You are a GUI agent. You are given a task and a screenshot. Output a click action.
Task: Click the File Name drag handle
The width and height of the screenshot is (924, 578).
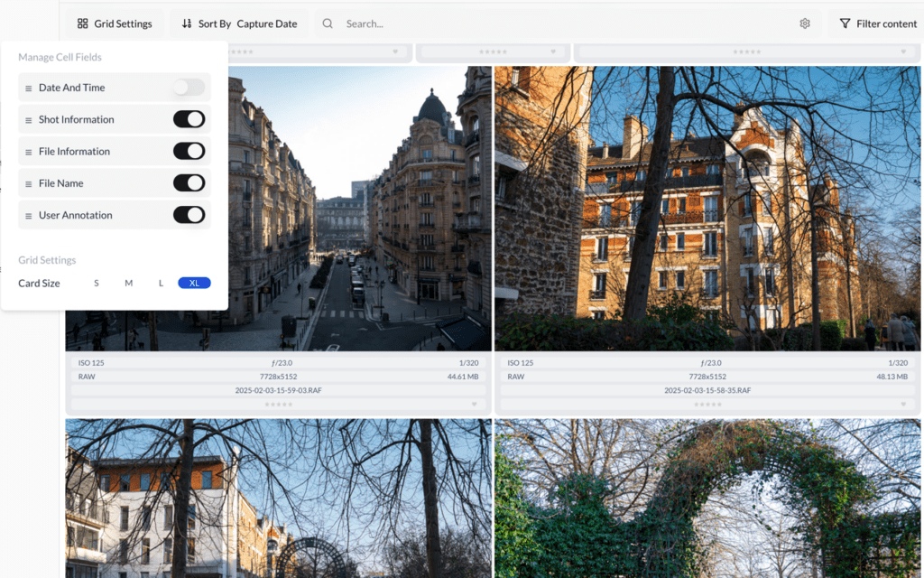(x=28, y=183)
